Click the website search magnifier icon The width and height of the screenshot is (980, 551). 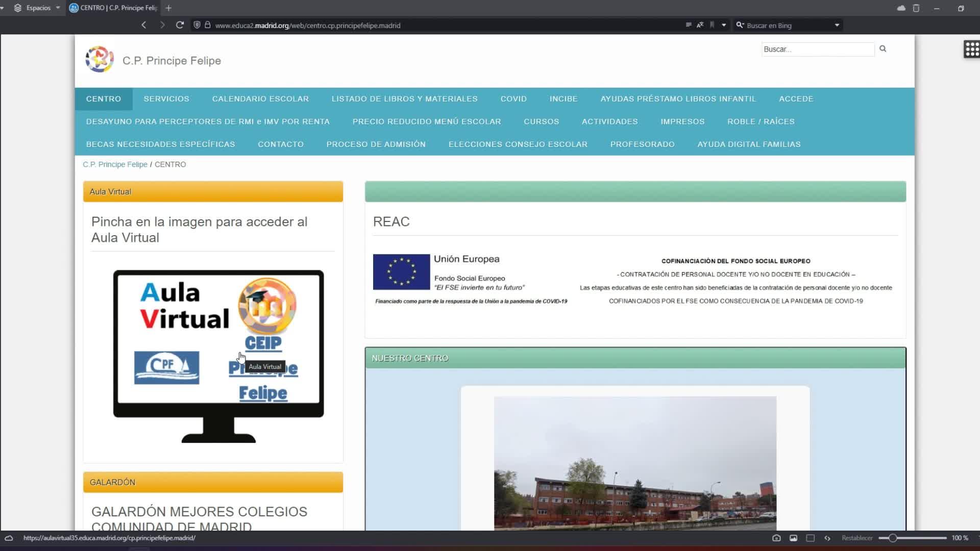(x=883, y=49)
